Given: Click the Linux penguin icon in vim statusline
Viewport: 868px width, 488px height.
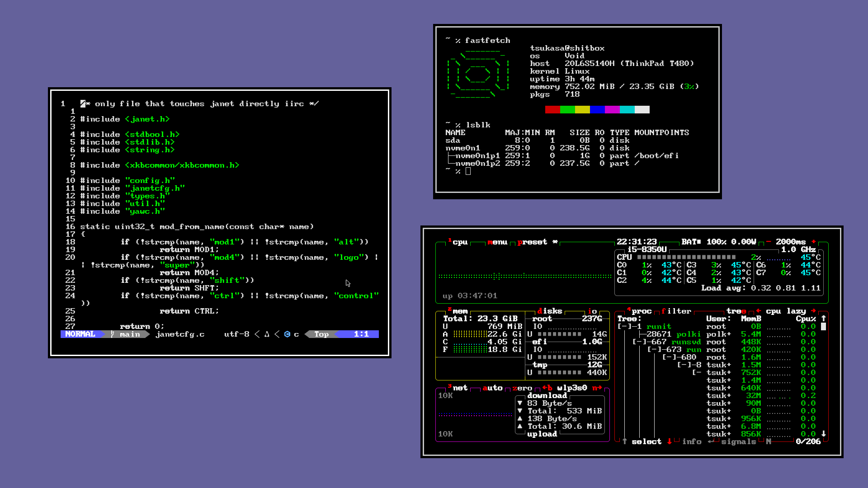Looking at the screenshot, I should [267, 334].
